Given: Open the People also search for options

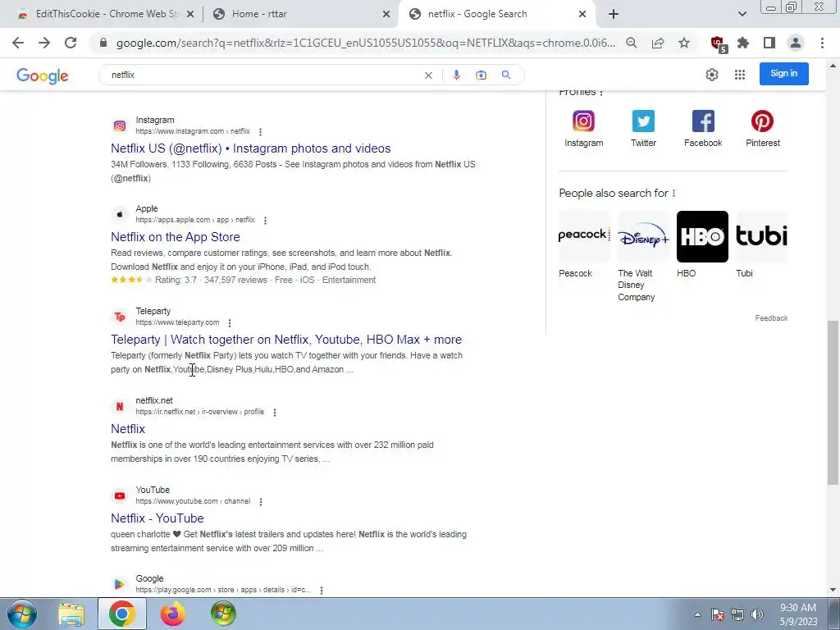Looking at the screenshot, I should [x=674, y=193].
